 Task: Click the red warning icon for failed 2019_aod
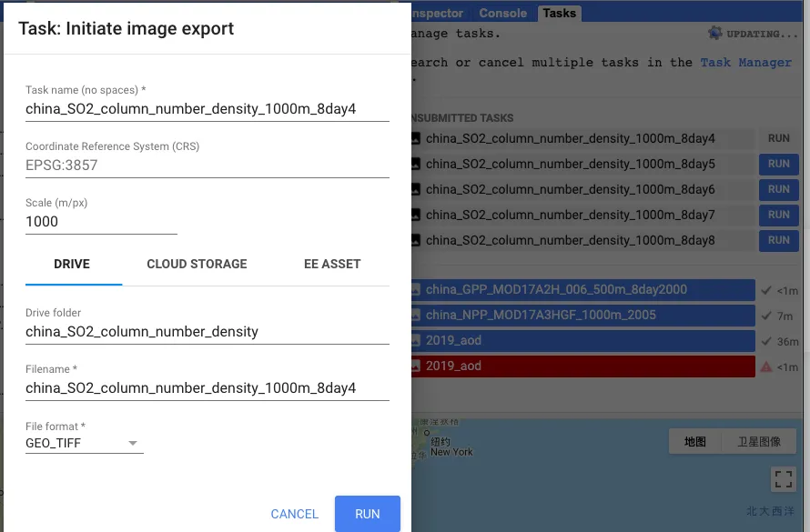(x=766, y=366)
